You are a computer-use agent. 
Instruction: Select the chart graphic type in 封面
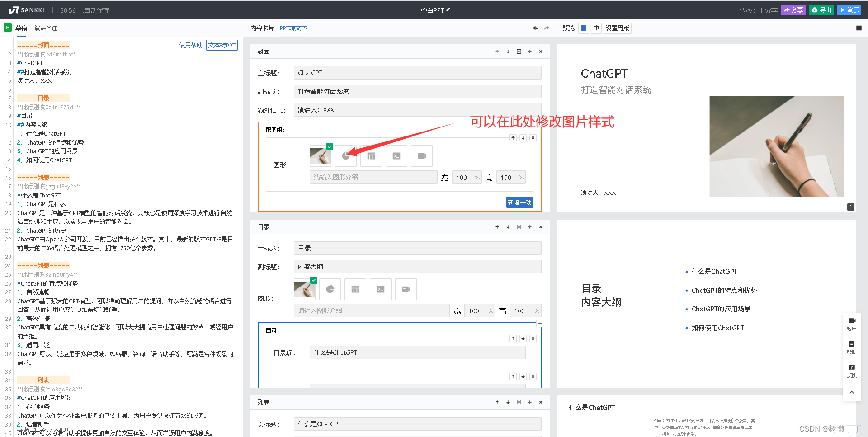pyautogui.click(x=346, y=156)
